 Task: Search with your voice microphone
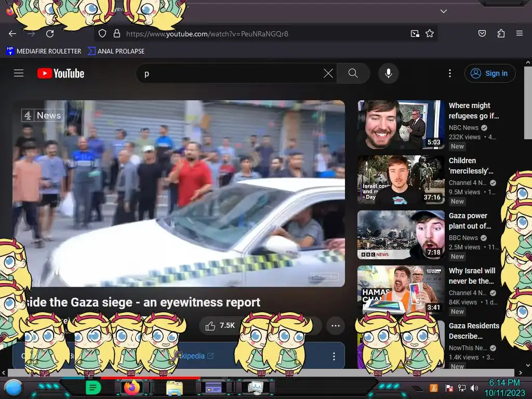tap(389, 73)
